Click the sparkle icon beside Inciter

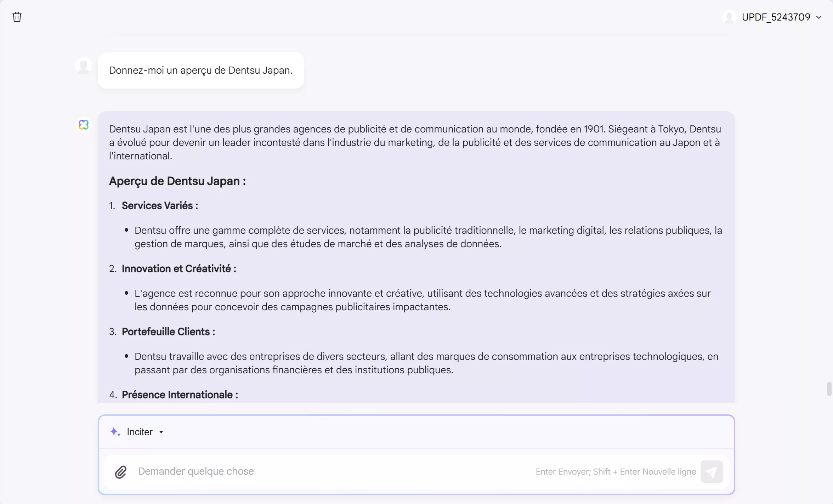point(115,432)
